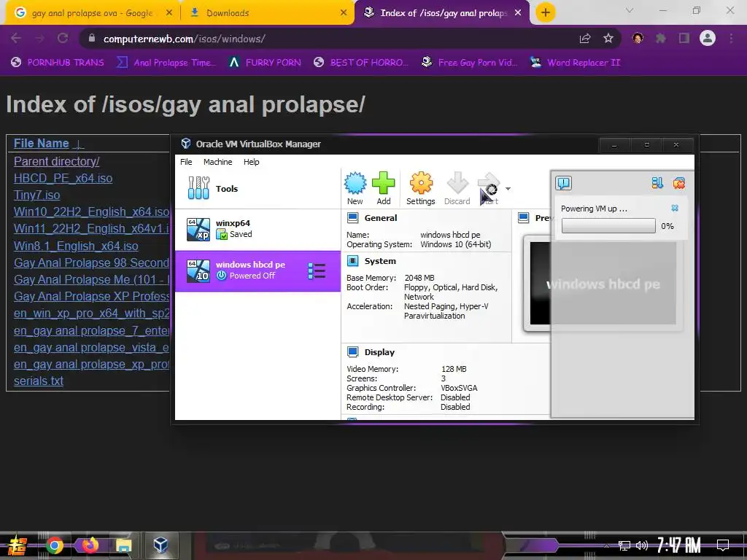Screen dimensions: 747x560
Task: Go back in Chrome
Action: 16,38
